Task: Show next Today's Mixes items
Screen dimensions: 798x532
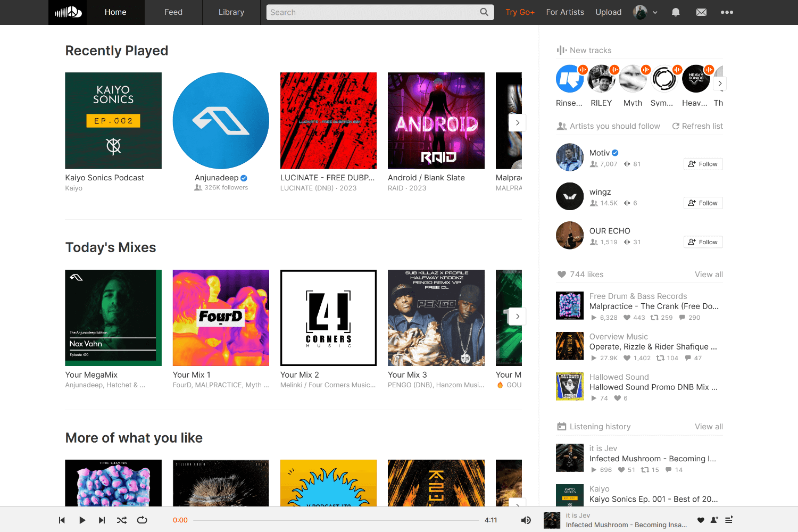Action: click(x=517, y=316)
